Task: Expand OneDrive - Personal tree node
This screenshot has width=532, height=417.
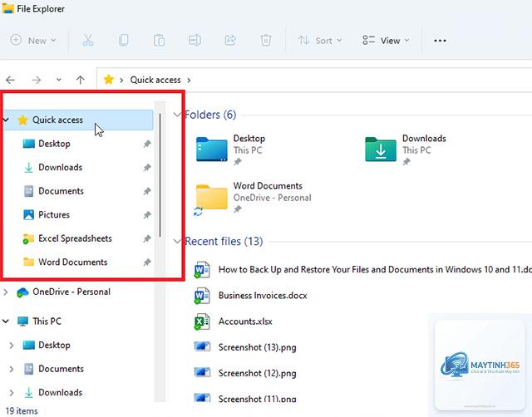Action: click(6, 292)
